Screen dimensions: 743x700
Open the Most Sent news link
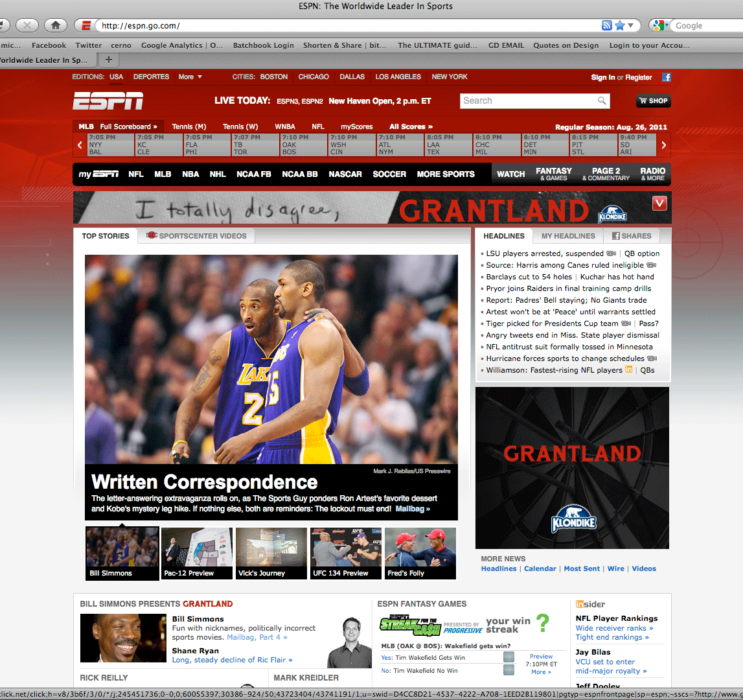point(582,568)
